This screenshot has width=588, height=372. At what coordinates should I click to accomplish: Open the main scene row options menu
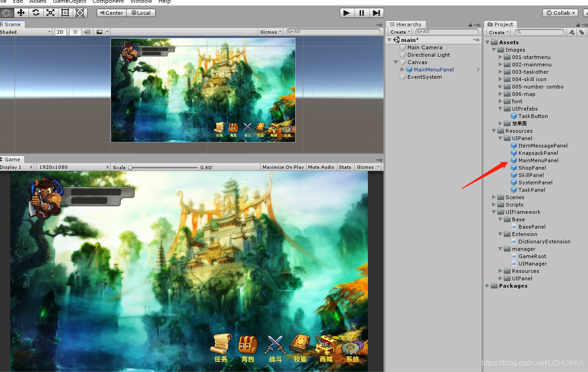477,40
